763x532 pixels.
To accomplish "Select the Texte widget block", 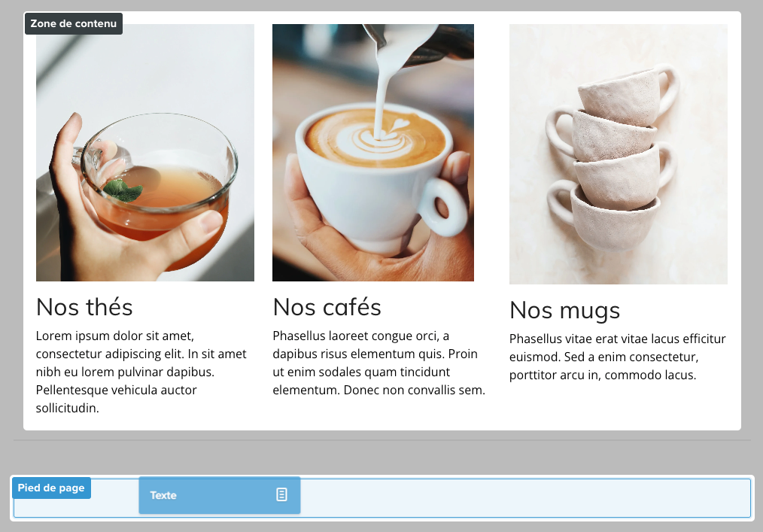I will [220, 495].
